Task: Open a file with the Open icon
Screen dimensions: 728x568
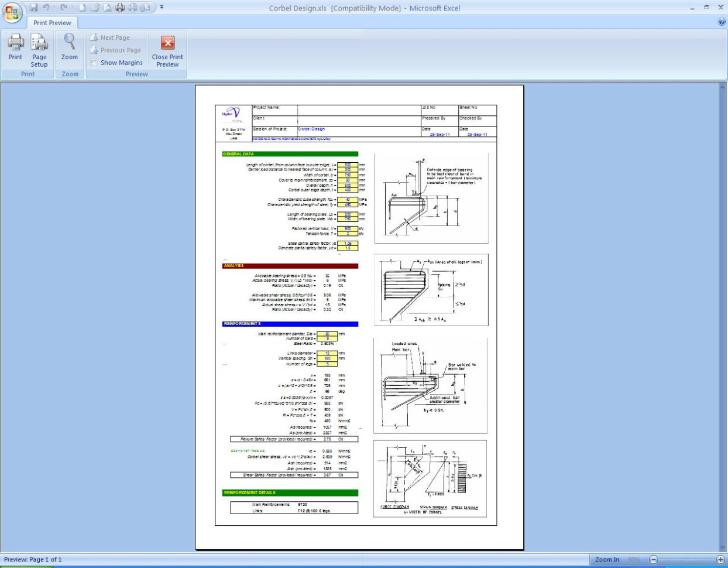Action: click(x=95, y=6)
